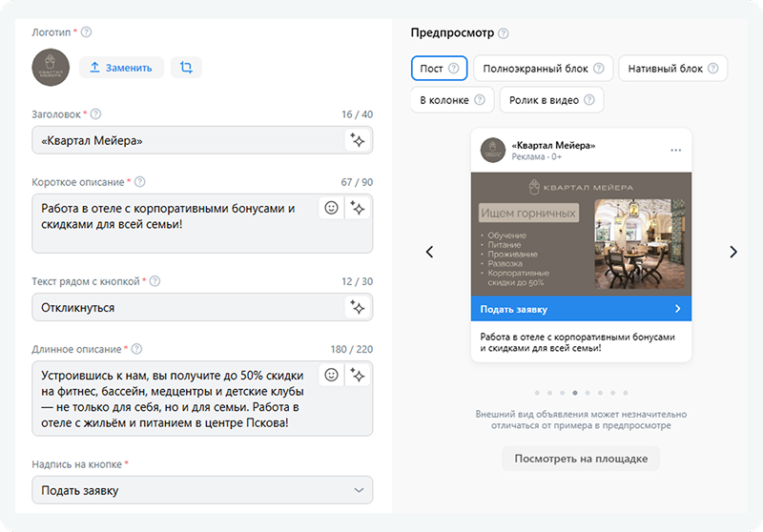This screenshot has height=532, width=763.
Task: Select В колонке preview format
Action: 453,99
